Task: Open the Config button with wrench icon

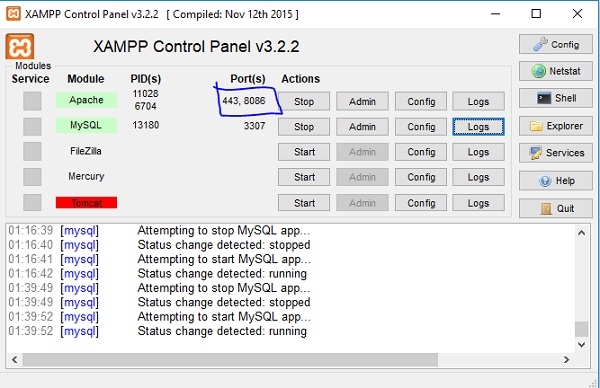Action: 556,44
